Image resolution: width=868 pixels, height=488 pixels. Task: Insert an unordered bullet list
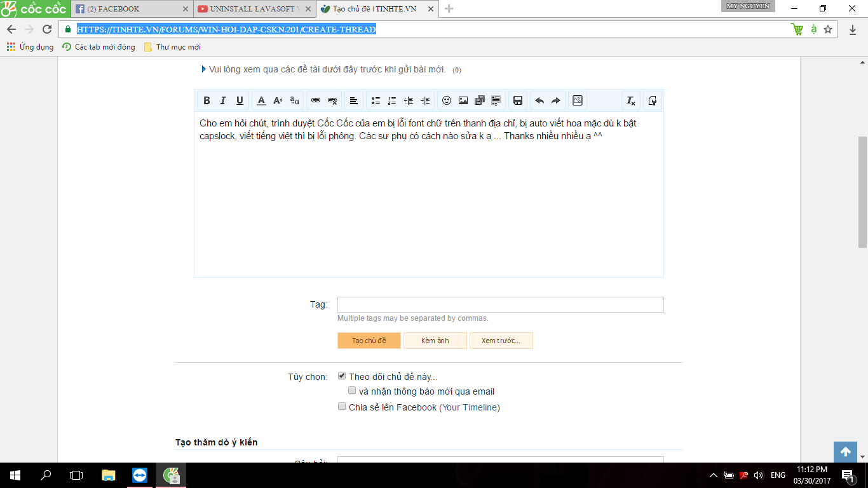pos(376,100)
